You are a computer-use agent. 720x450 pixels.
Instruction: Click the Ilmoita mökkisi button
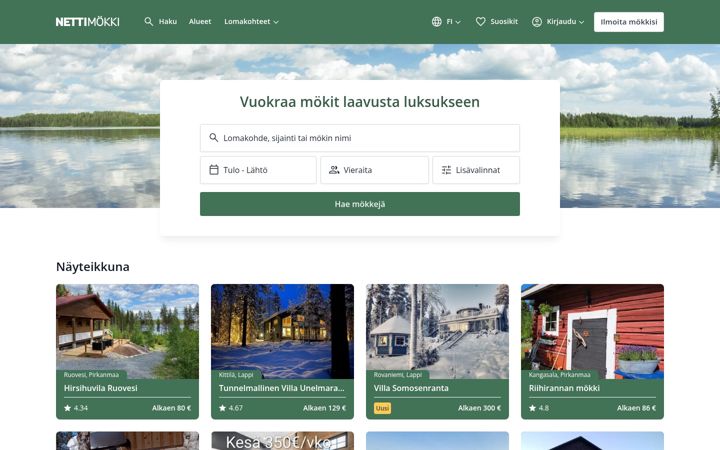click(x=629, y=22)
